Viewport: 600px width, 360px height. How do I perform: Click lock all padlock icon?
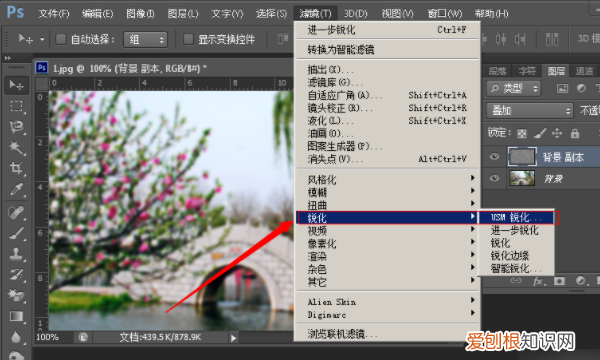(x=575, y=133)
